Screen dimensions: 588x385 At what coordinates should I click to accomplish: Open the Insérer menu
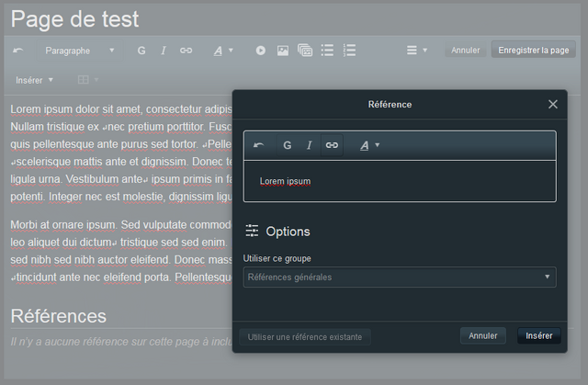click(x=34, y=80)
